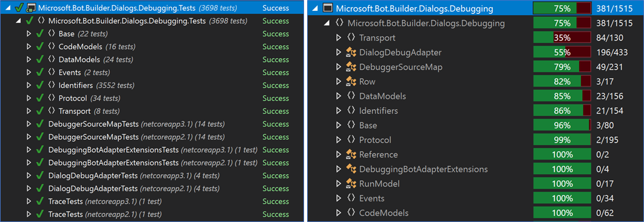Expand the Base (22 tests) node
The image size is (644, 222).
pyautogui.click(x=29, y=33)
